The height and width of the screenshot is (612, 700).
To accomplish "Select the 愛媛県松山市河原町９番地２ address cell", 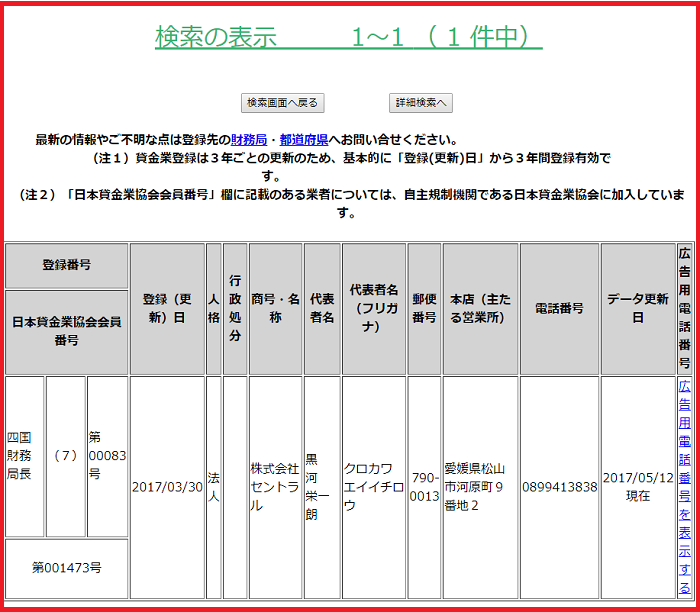I will 480,487.
